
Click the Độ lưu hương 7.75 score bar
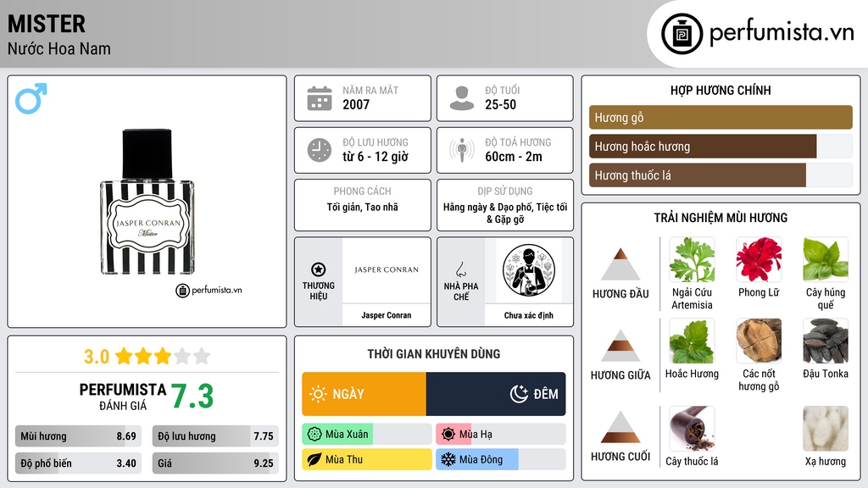215,436
